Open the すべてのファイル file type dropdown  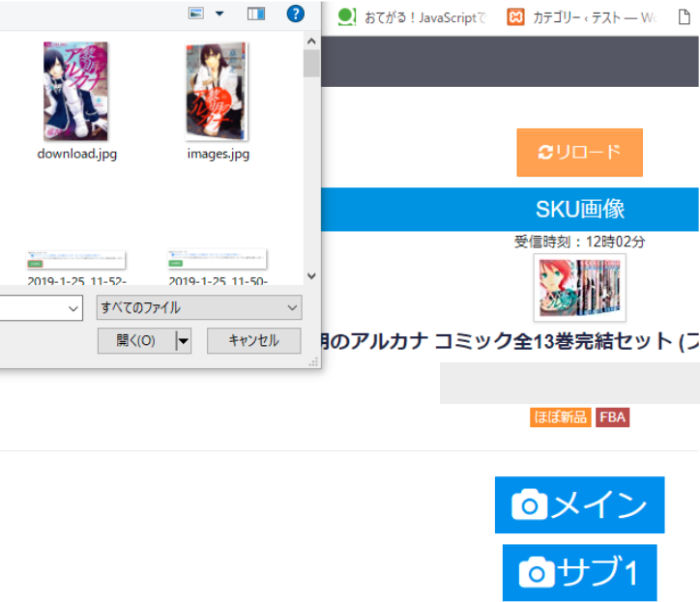(x=199, y=307)
